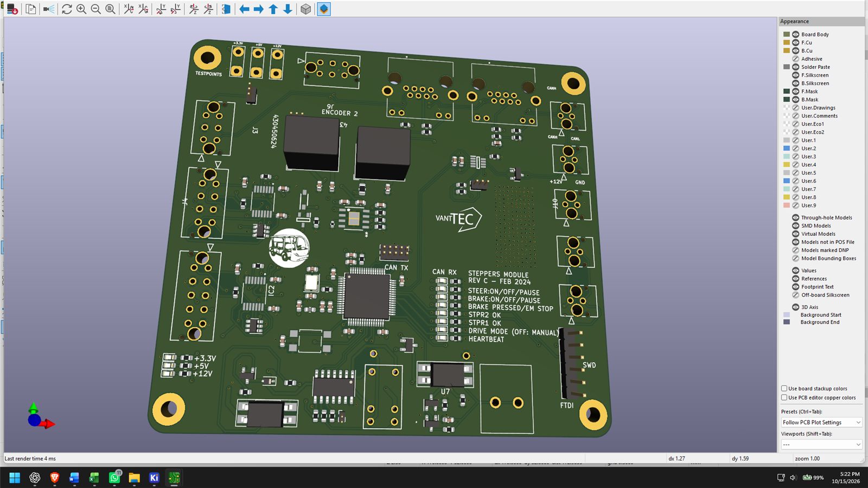Show Models marked DNP

796,250
